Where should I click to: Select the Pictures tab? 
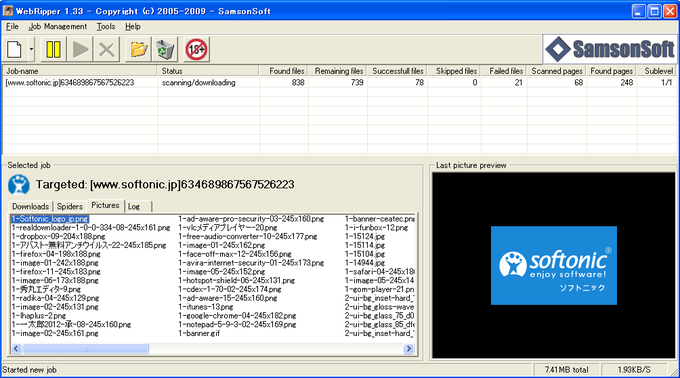105,205
